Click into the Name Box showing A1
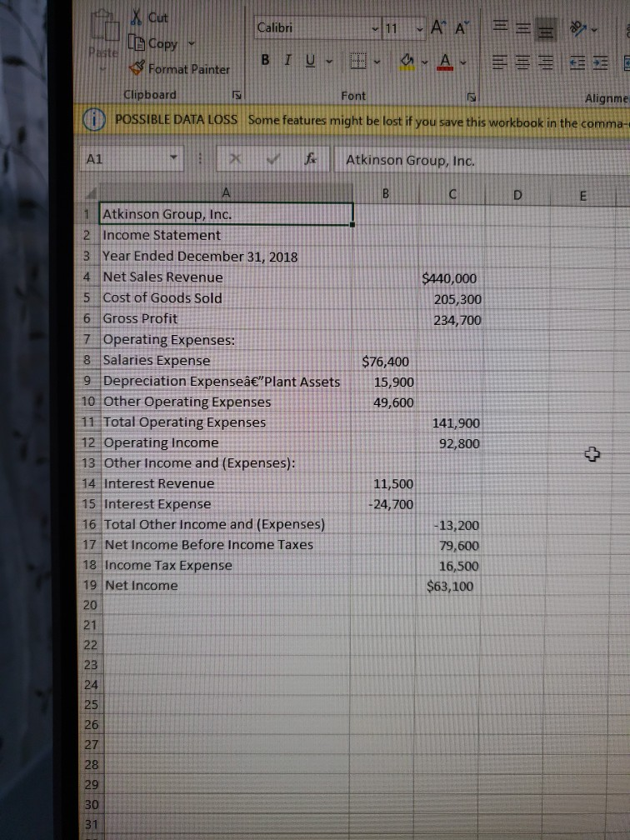 125,158
